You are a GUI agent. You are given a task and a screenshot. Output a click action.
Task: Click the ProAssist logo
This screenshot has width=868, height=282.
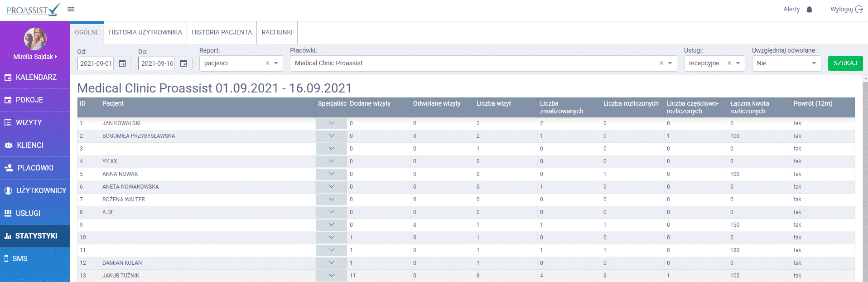point(33,10)
